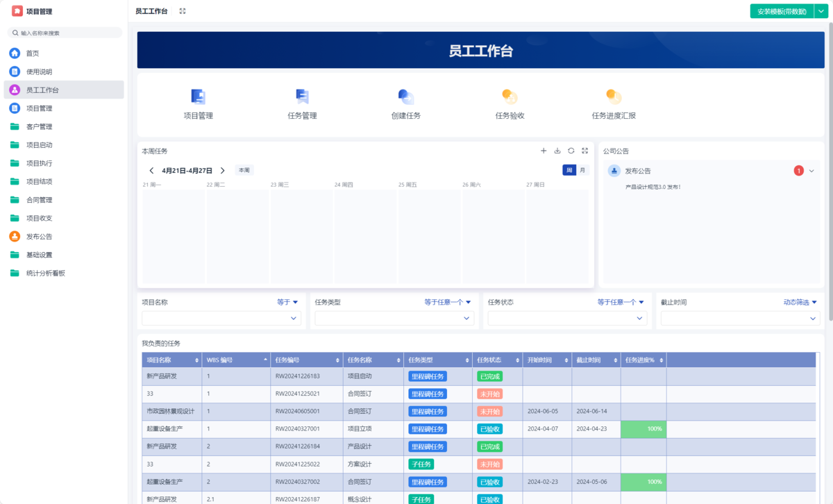Click the download icon in 本周任务 panel
The image size is (833, 504).
(x=557, y=151)
